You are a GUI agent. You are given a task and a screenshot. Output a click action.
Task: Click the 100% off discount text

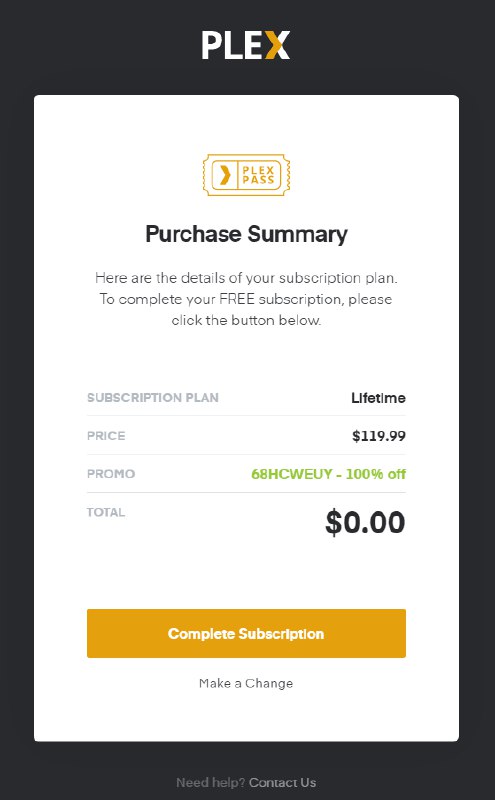click(x=376, y=474)
